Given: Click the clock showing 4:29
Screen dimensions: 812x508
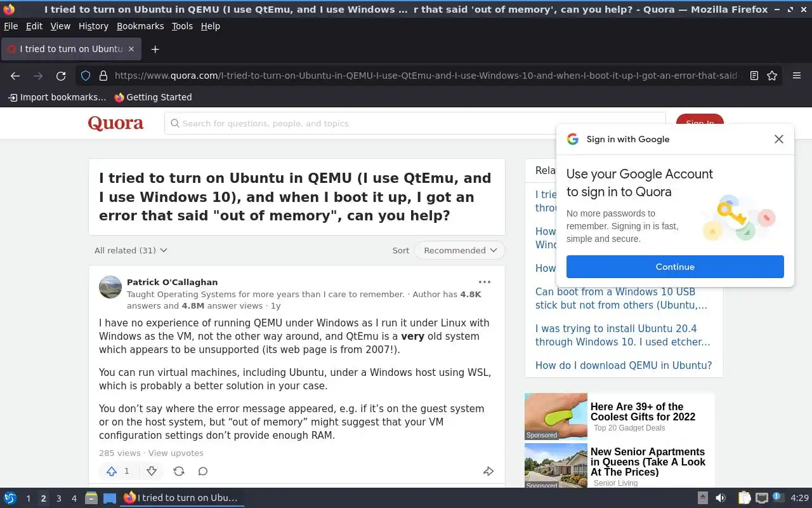Looking at the screenshot, I should click(799, 498).
